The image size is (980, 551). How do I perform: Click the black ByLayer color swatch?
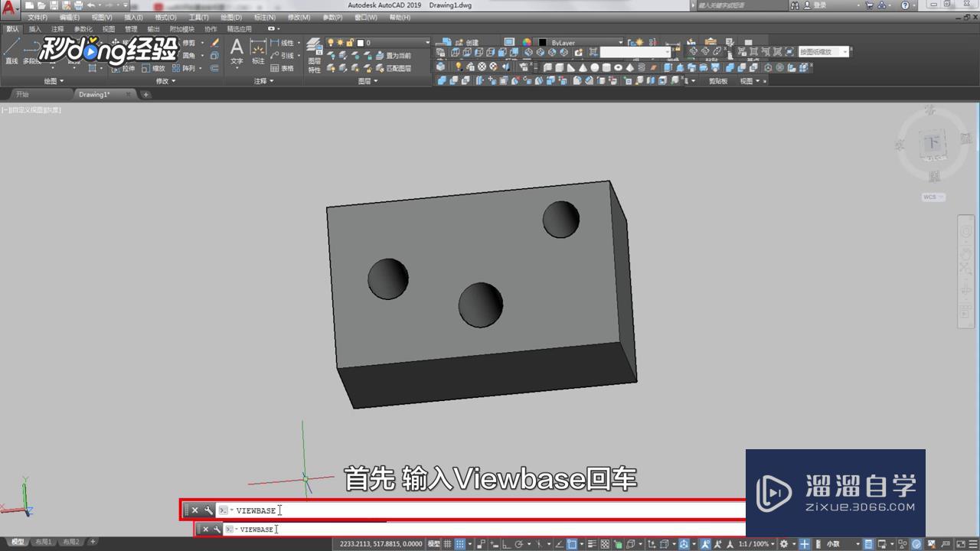541,41
